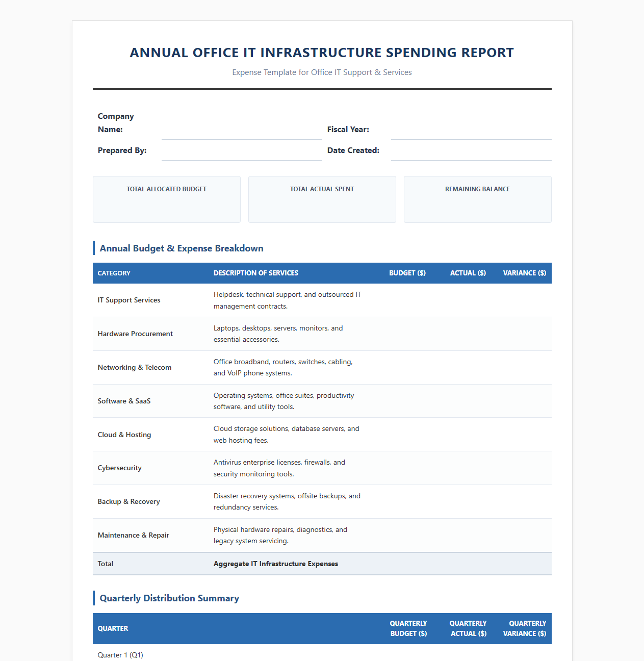Image resolution: width=644 pixels, height=661 pixels.
Task: Click the Helpdesk, technical support description
Action: point(288,300)
